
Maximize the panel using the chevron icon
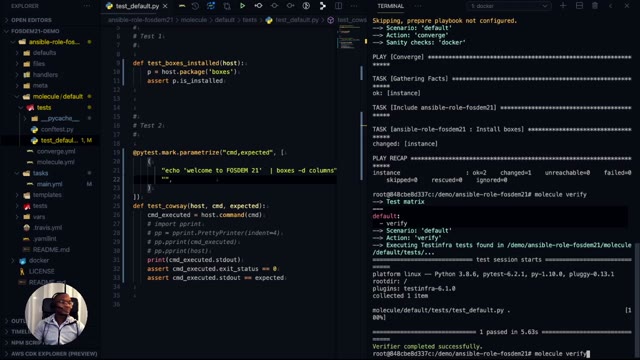click(x=611, y=6)
